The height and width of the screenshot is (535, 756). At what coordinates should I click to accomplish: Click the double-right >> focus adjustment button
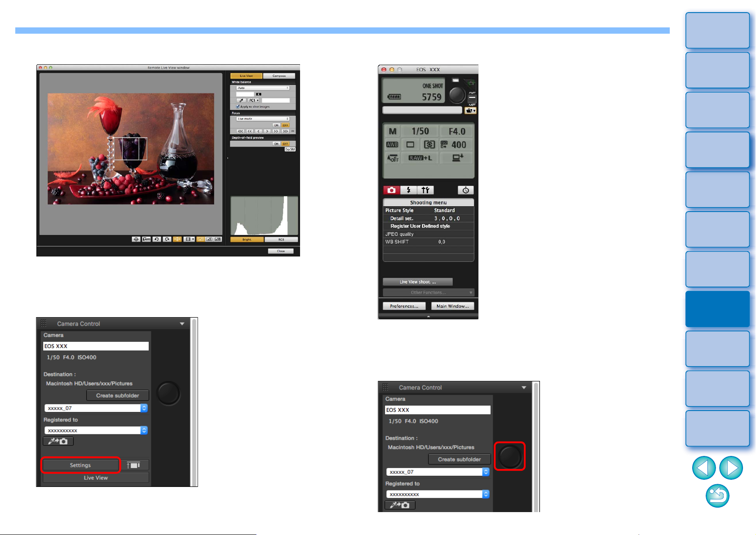coord(276,131)
